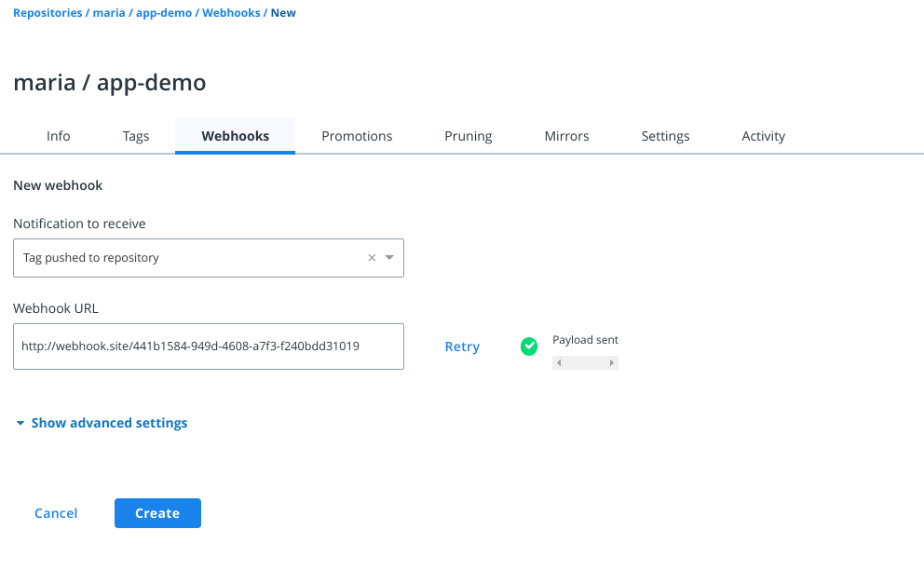Clear the selected notification with the X icon
Screen dimensions: 924x584
pos(372,258)
